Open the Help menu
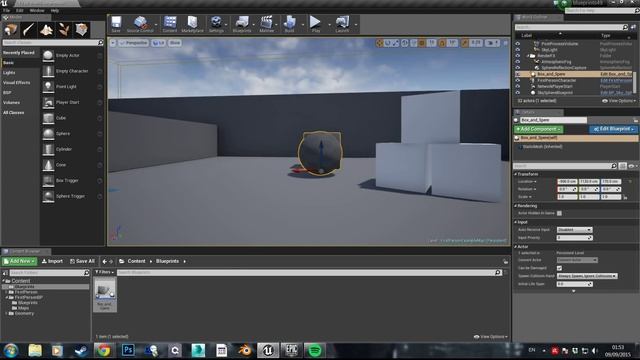The width and height of the screenshot is (640, 360). coord(55,10)
